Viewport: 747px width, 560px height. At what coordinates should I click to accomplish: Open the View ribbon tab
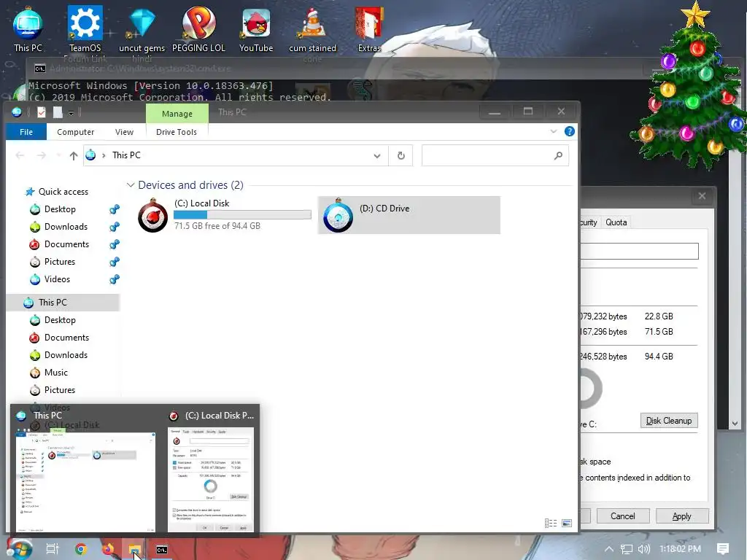click(124, 132)
